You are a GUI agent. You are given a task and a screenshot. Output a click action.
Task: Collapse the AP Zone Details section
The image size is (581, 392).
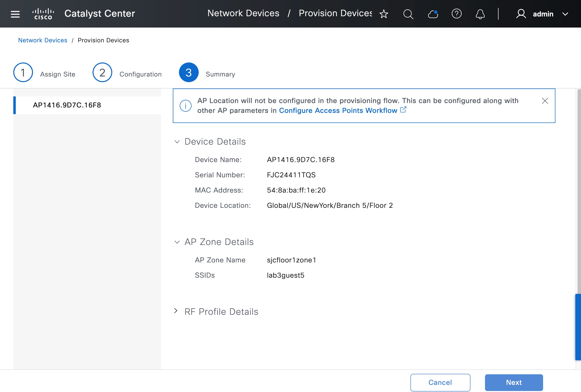click(177, 242)
